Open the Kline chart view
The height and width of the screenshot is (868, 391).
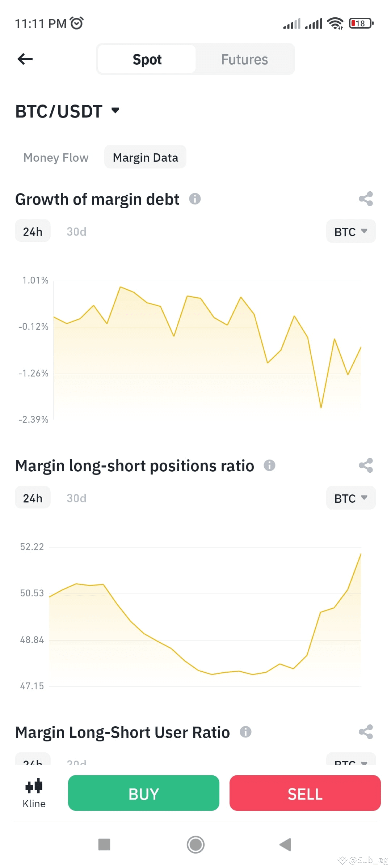coord(34,792)
